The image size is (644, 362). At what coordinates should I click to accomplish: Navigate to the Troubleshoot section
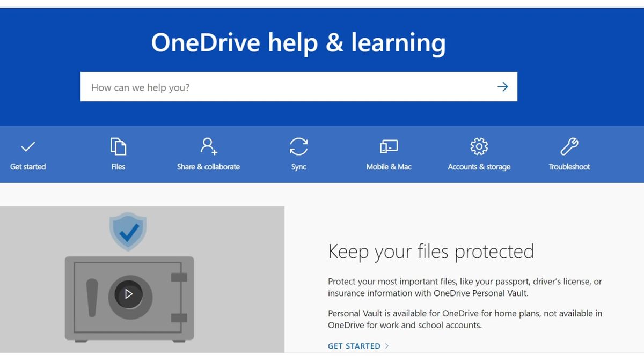click(x=568, y=166)
